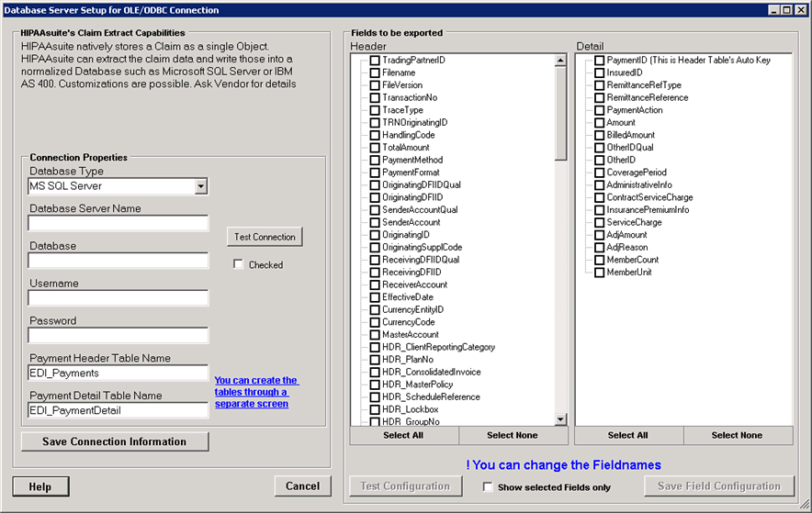This screenshot has width=812, height=513.
Task: Toggle Show selected Fields only
Action: pyautogui.click(x=489, y=486)
